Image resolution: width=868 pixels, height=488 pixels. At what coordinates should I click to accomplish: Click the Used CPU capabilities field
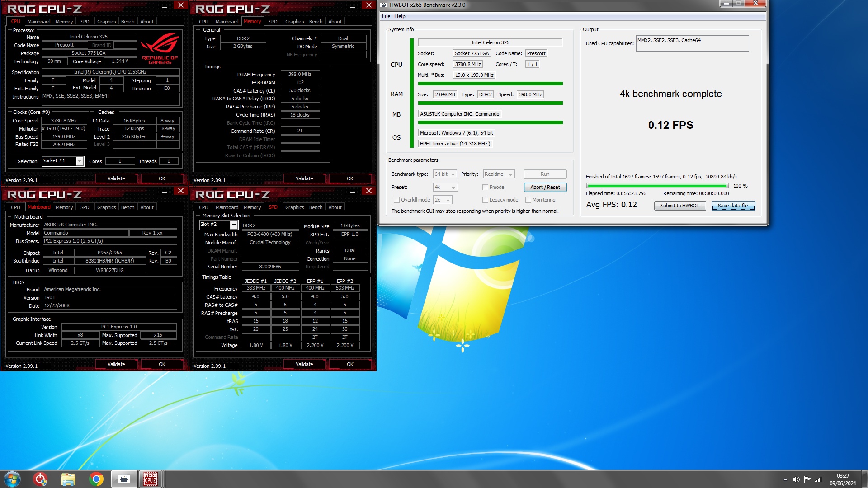[692, 43]
